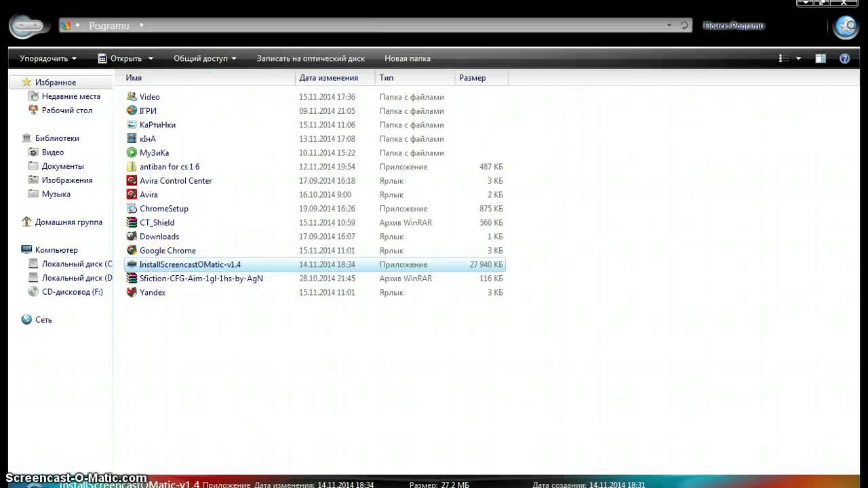Change view mode icon

pyautogui.click(x=785, y=59)
